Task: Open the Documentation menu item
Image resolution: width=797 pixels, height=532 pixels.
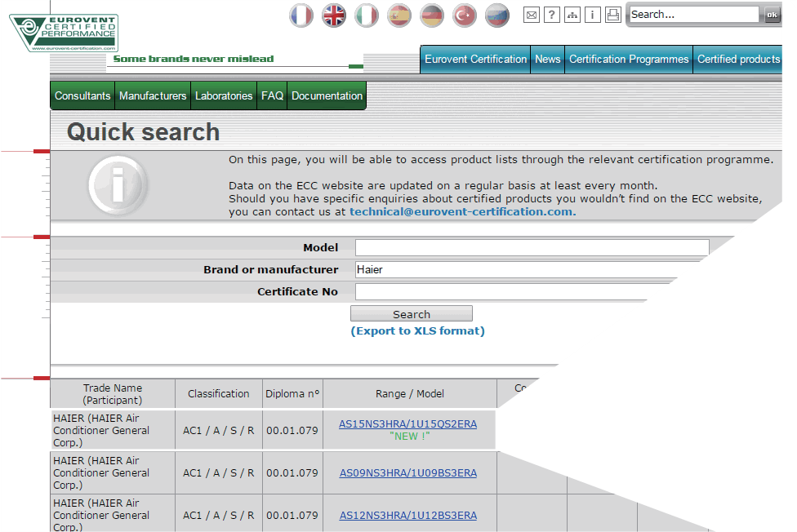Action: pos(327,95)
